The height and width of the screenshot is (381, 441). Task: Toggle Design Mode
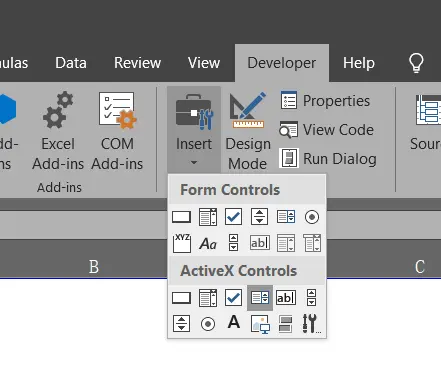pos(248,131)
